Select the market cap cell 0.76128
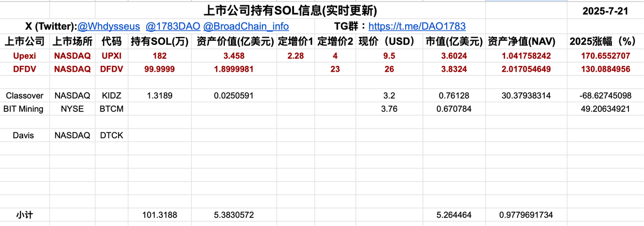Viewport: 644px width, 226px height. [x=454, y=96]
